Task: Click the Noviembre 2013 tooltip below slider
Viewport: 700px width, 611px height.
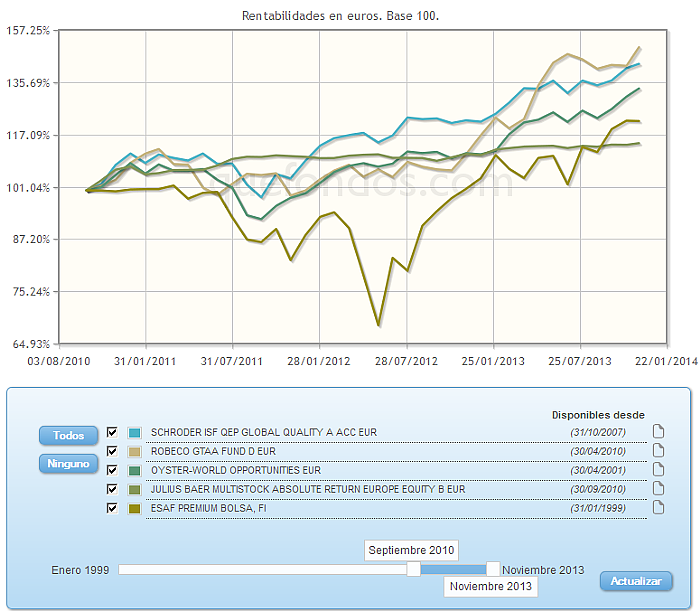Action: 491,586
